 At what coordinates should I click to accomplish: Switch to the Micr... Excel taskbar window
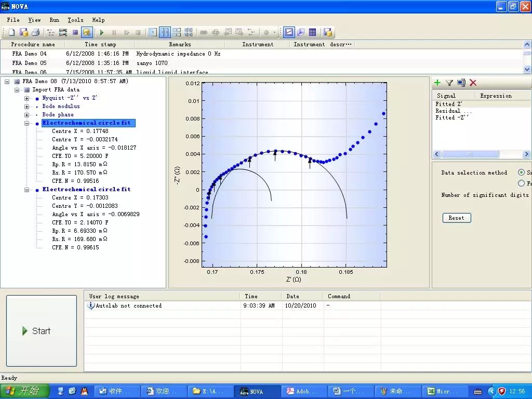point(444,392)
